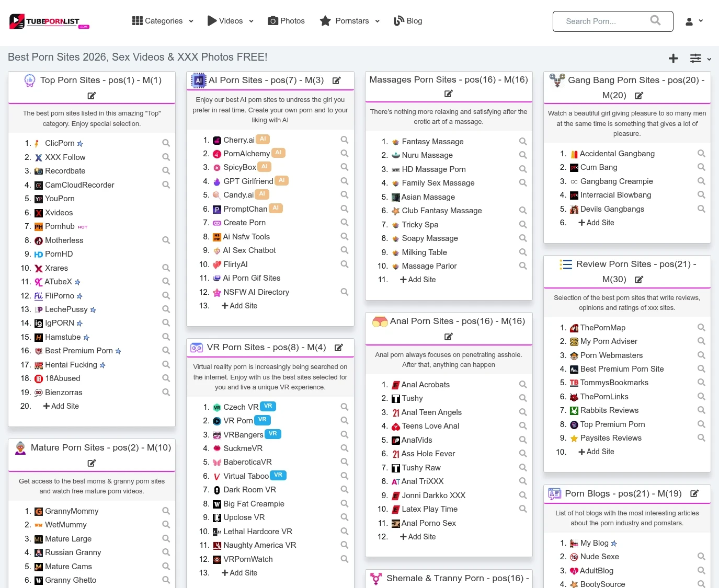
Task: Expand the Pornstars dropdown
Action: pyautogui.click(x=350, y=21)
